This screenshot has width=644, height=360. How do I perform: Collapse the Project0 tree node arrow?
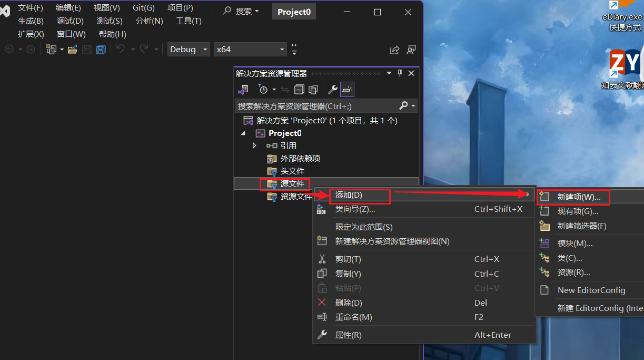pos(243,133)
